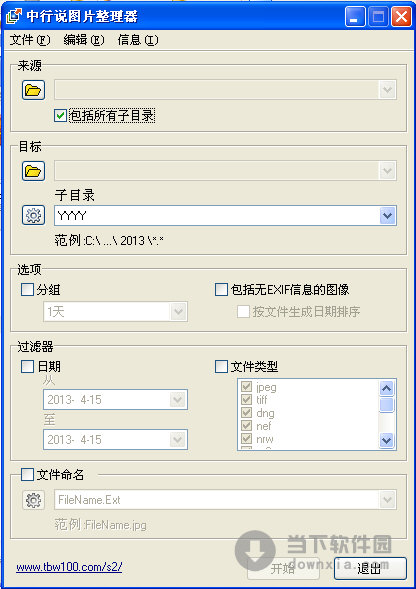Check 包括无EXIF信息的图像 option
The height and width of the screenshot is (589, 416).
pos(221,290)
